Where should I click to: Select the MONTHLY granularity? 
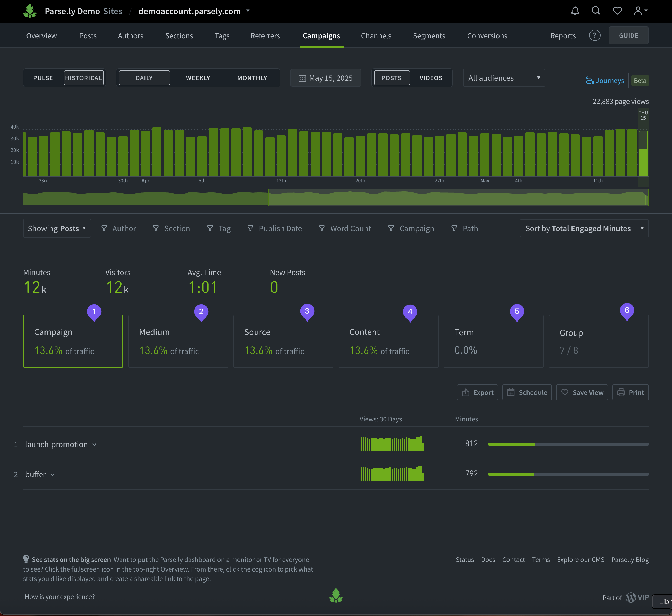pos(252,78)
